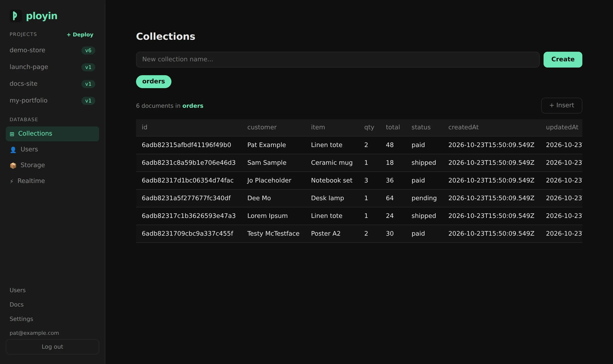Select the row for Pat Example

click(359, 145)
